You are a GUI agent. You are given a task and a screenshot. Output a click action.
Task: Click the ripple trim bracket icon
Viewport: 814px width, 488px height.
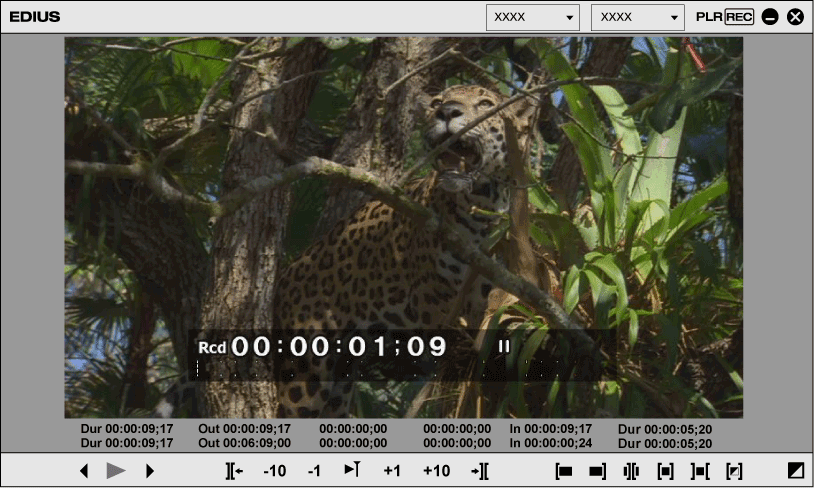tap(700, 471)
